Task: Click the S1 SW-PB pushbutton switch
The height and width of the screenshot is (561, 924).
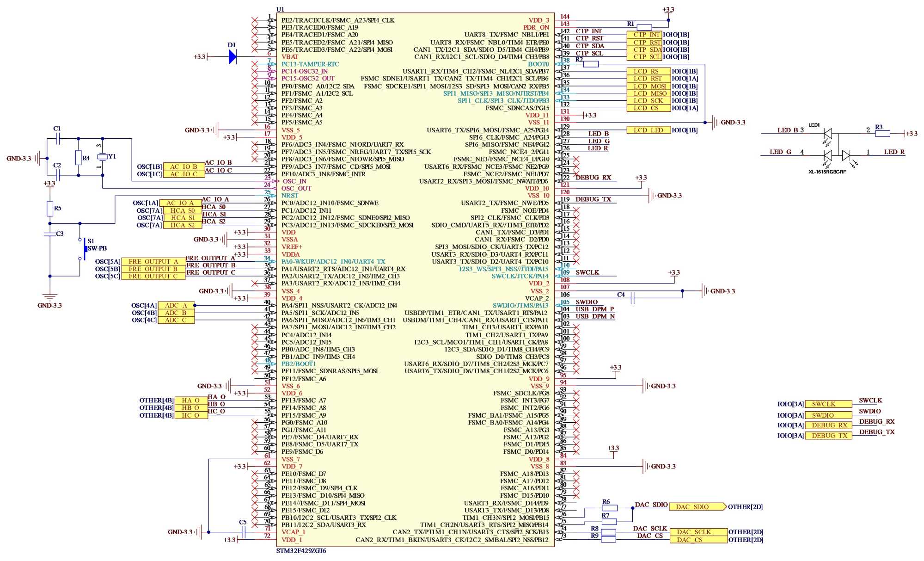Action: 85,249
